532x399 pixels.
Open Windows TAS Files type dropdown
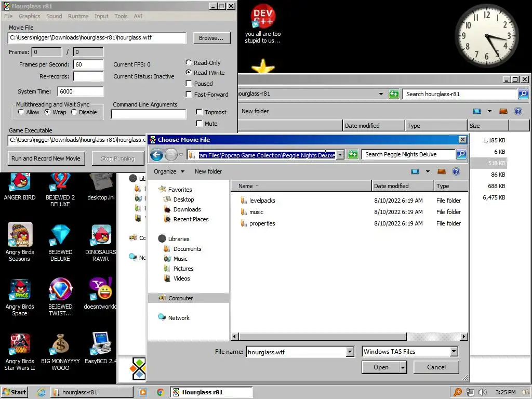pos(454,352)
